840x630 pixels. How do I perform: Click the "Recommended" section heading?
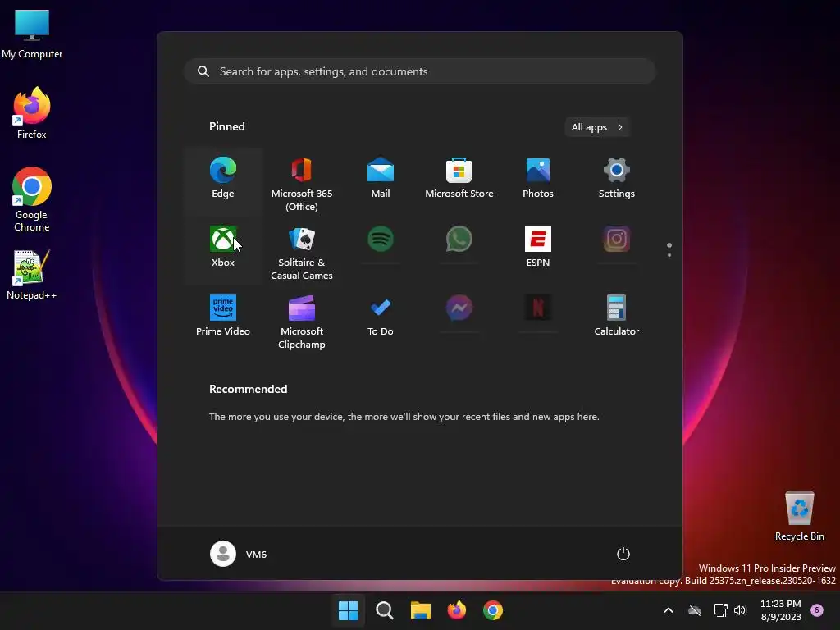coord(248,389)
